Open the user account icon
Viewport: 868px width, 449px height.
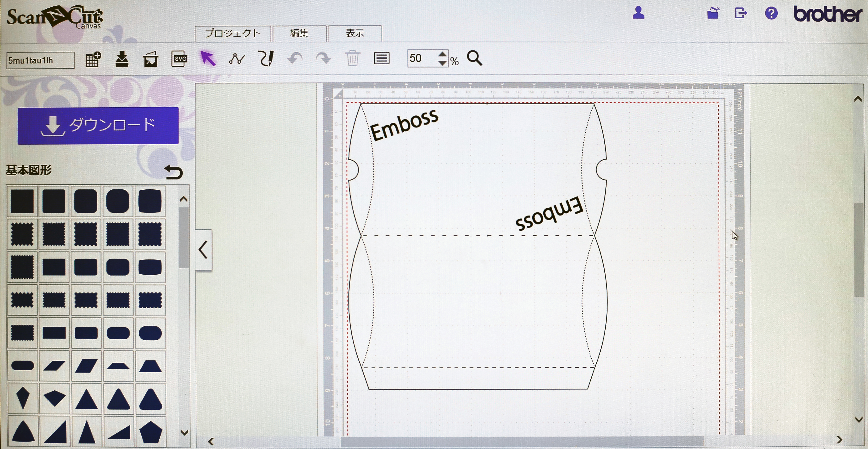[638, 13]
